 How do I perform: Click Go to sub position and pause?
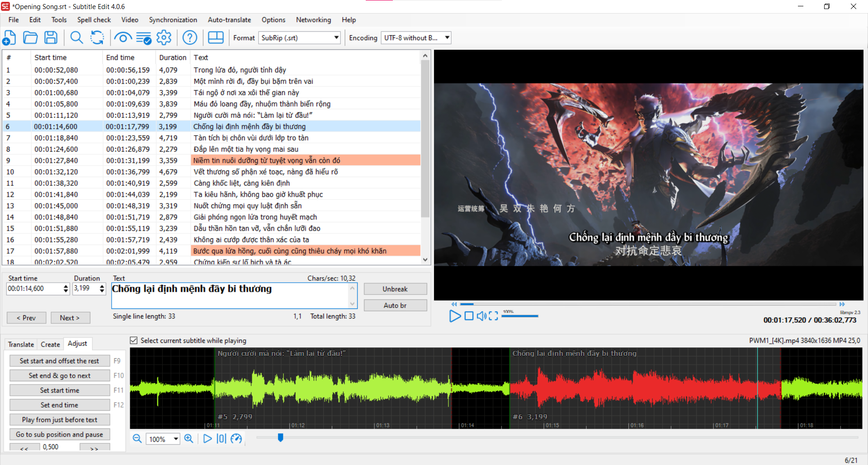coord(59,434)
